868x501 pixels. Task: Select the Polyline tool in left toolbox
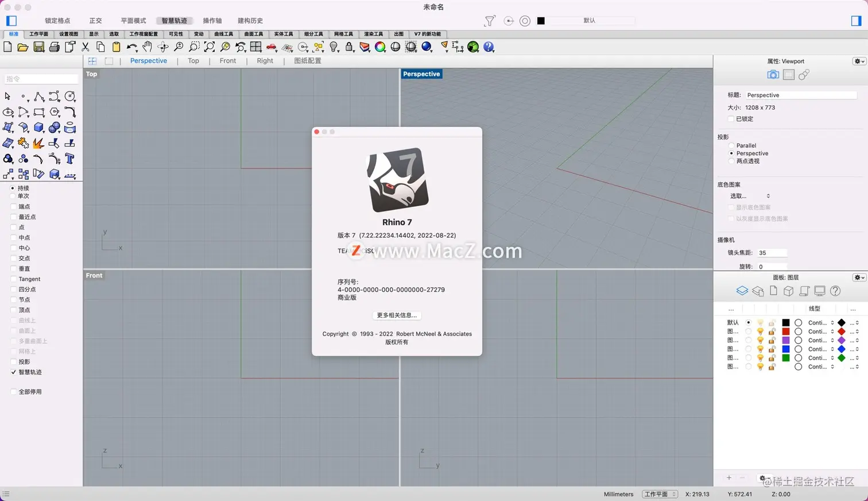click(39, 97)
